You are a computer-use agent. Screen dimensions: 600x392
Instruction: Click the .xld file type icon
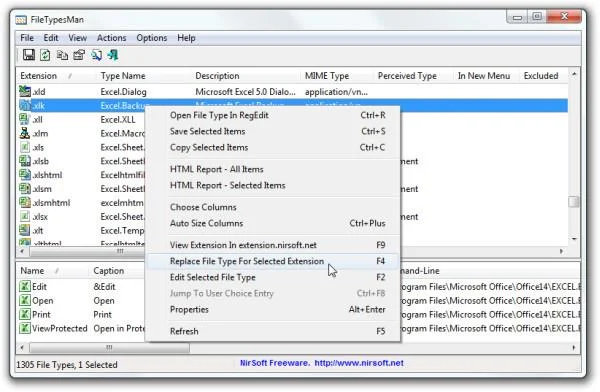[x=25, y=91]
